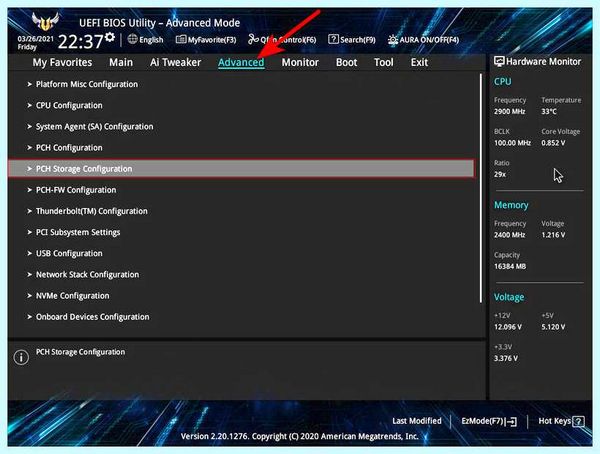
Task: Click the BIOS version copyright text
Action: 299,436
